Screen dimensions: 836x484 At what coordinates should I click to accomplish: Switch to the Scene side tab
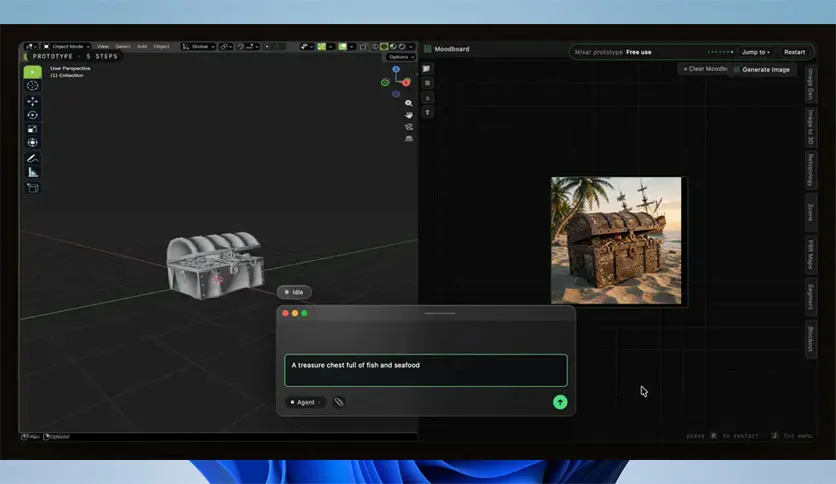pos(810,213)
